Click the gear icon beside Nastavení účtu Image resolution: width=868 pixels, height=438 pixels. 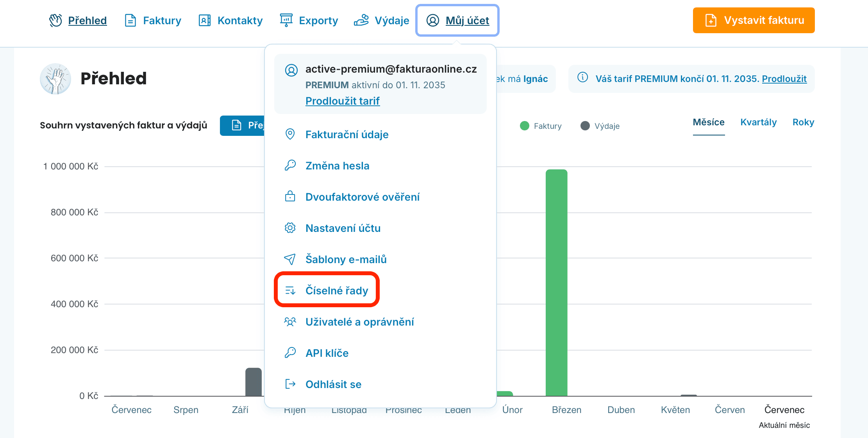click(290, 228)
